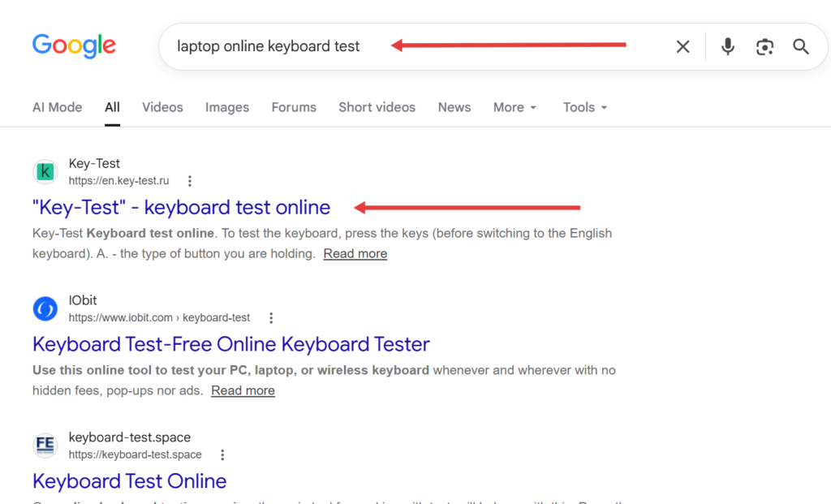Switch to News tab

tap(454, 108)
